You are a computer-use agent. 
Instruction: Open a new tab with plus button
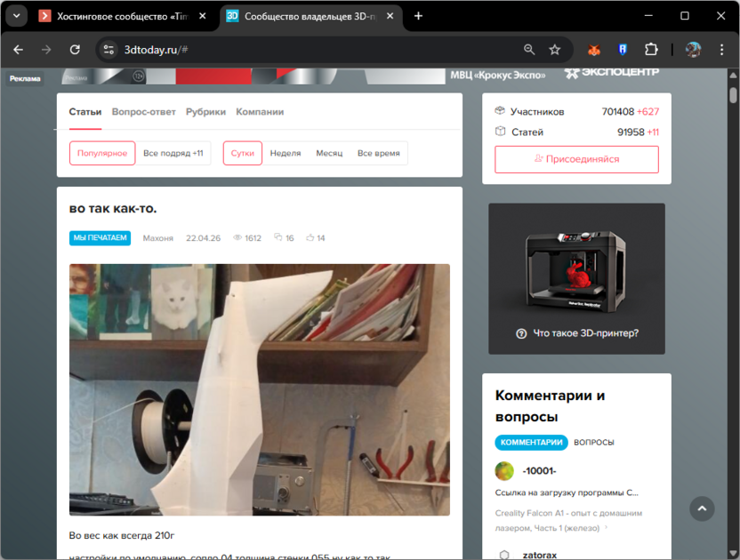point(418,16)
